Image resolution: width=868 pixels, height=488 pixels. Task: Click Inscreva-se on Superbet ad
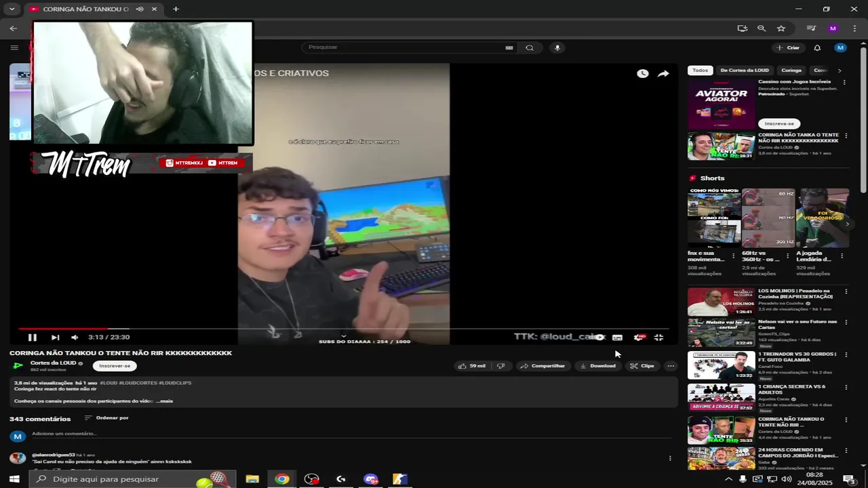click(x=779, y=123)
